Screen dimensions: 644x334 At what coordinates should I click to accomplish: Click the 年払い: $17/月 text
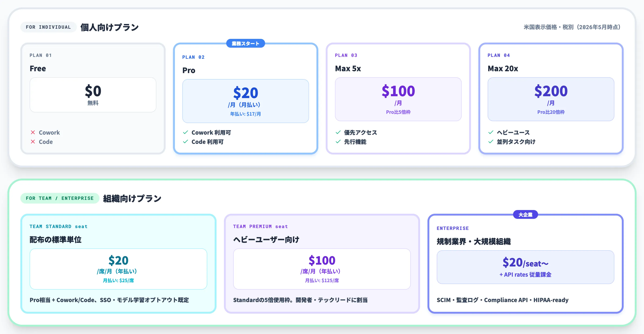pyautogui.click(x=245, y=114)
